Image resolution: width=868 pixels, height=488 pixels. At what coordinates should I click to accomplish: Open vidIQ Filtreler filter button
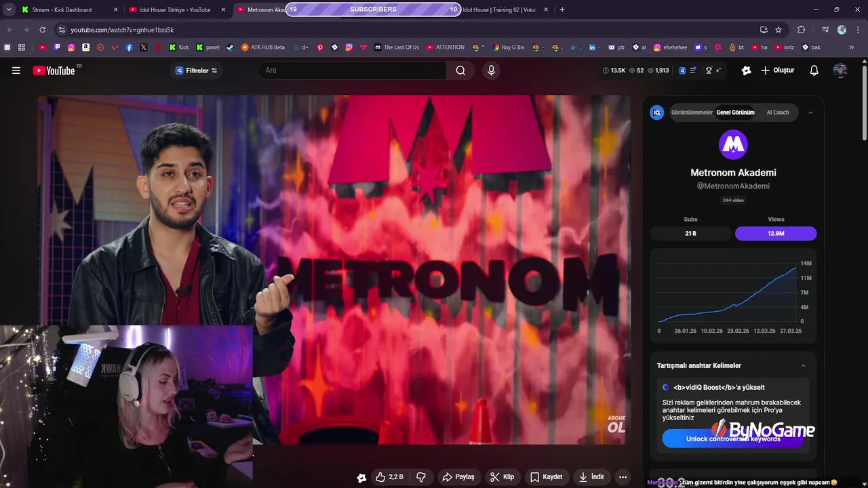point(196,70)
